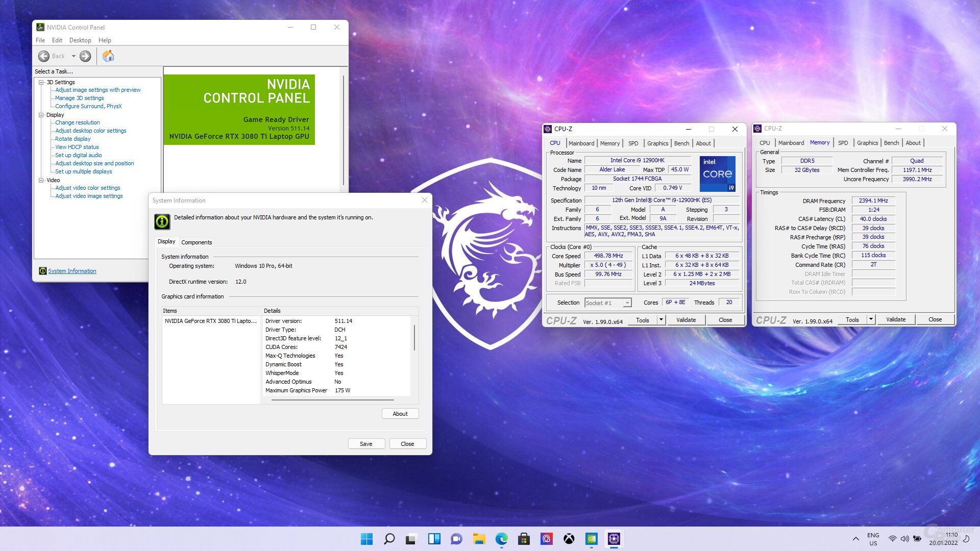This screenshot has width=980, height=551.
Task: Open File Explorer from the taskbar
Action: coord(479,539)
